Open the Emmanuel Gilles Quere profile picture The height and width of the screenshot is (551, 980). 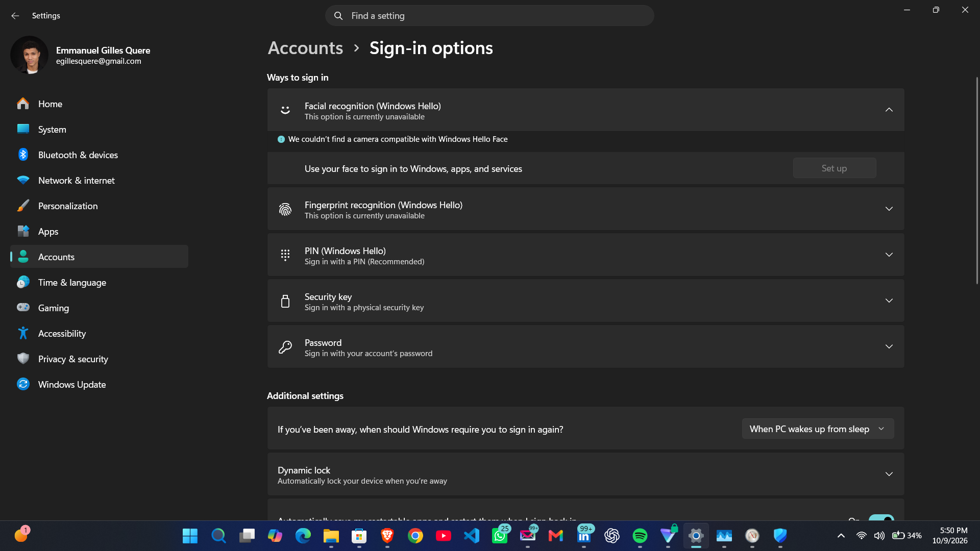point(29,55)
